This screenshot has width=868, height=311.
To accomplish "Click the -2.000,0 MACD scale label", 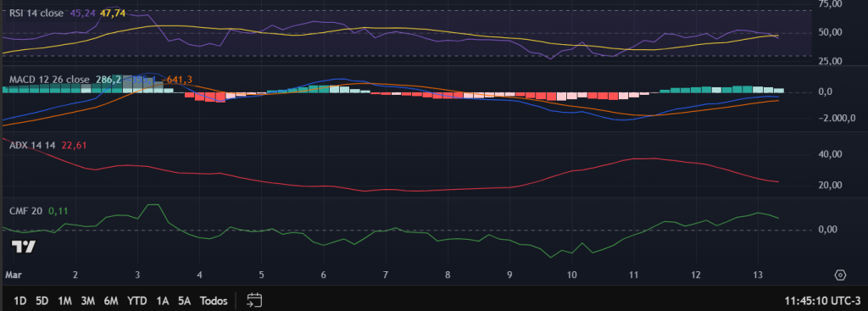I will coord(837,118).
